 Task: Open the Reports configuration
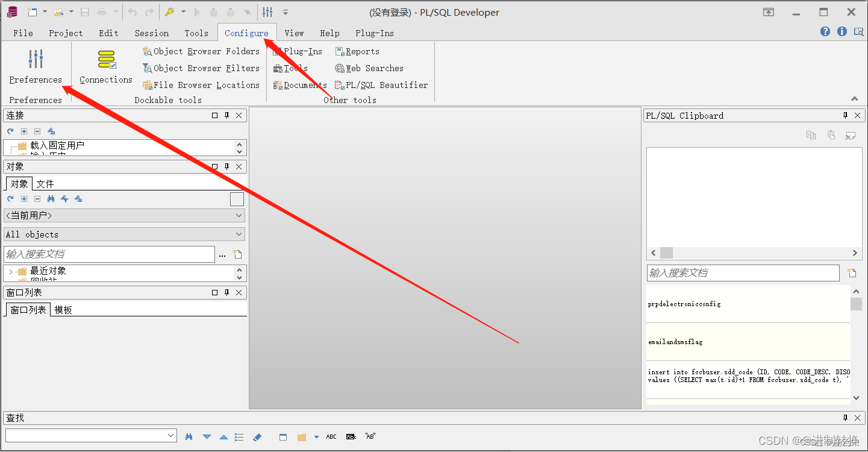coord(357,51)
